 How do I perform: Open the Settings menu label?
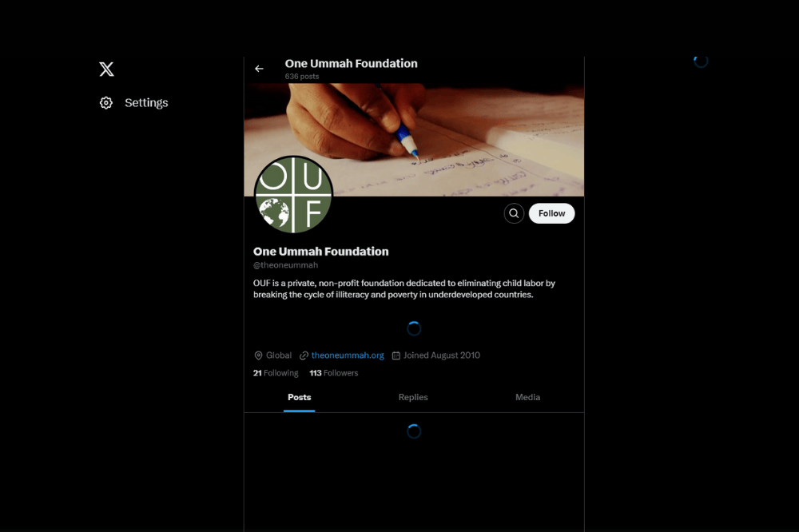(146, 103)
